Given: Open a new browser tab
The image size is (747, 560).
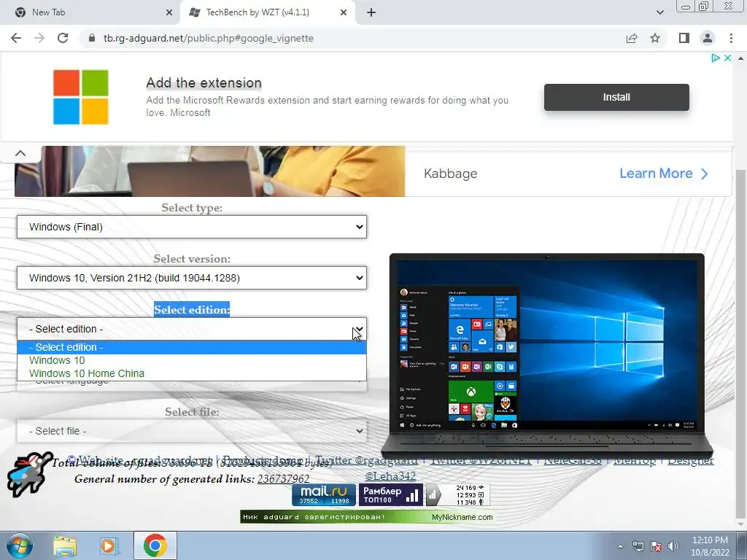Looking at the screenshot, I should click(371, 12).
